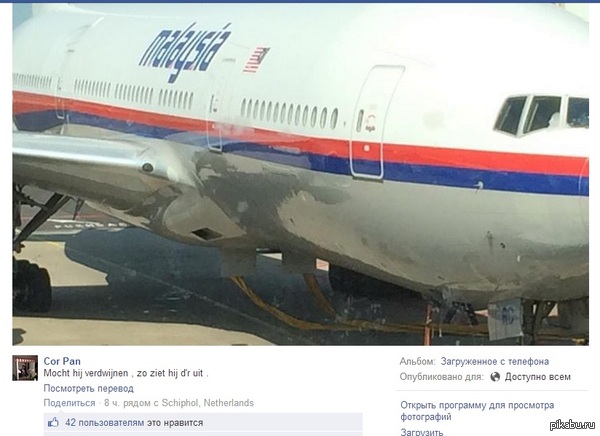This screenshot has width=600, height=436.
Task: Click the Malaysian flag on the plane
Action: pos(256,59)
